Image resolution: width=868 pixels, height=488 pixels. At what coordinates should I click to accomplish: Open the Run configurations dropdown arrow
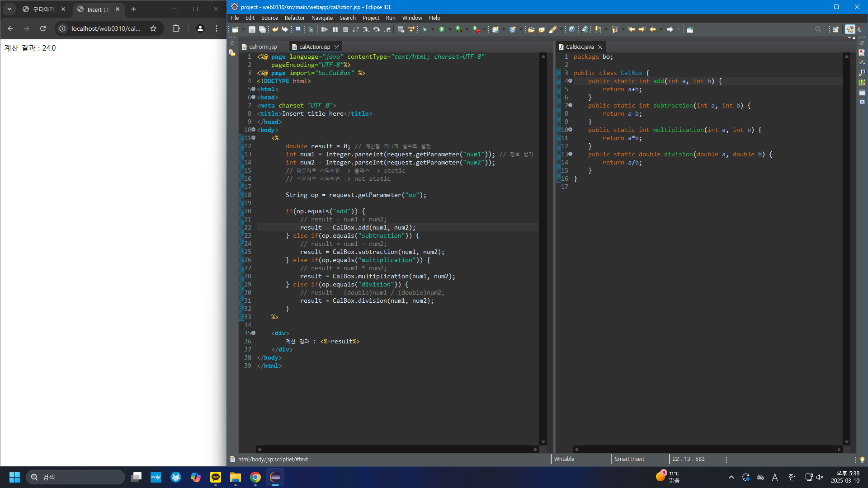pyautogui.click(x=450, y=30)
